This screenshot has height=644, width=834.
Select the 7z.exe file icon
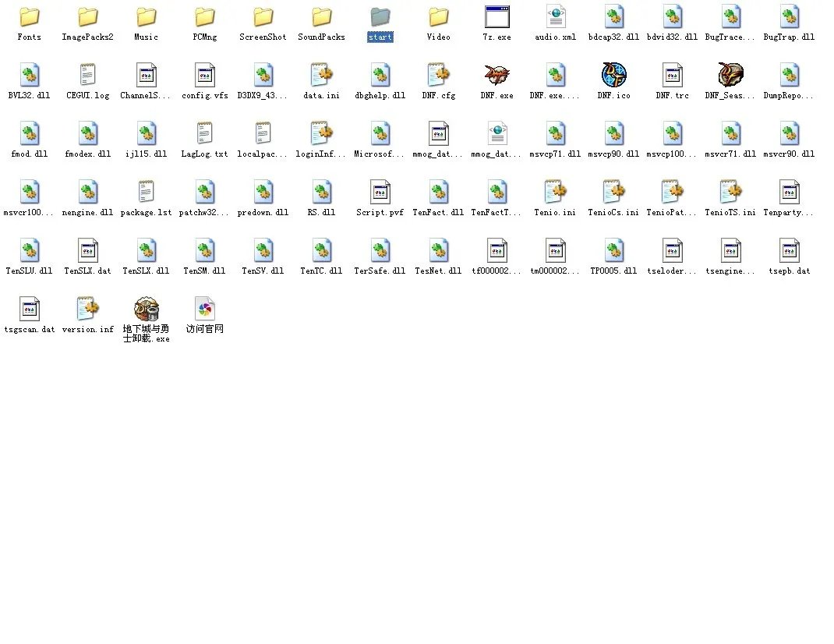pos(497,17)
